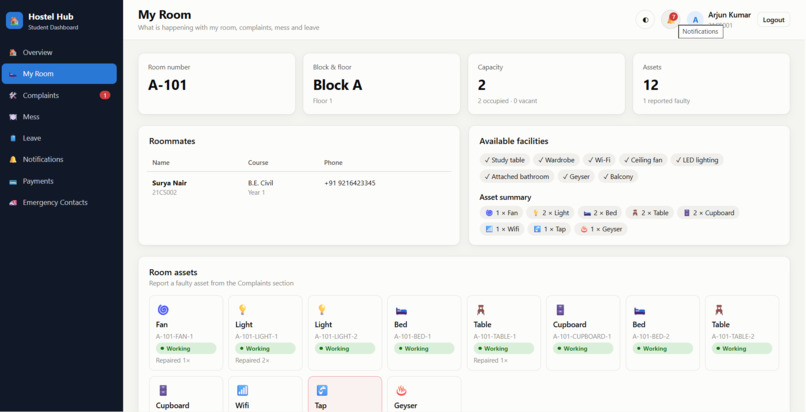Click the Complaints tools icon in sidebar
This screenshot has width=806, height=412.
(x=13, y=96)
